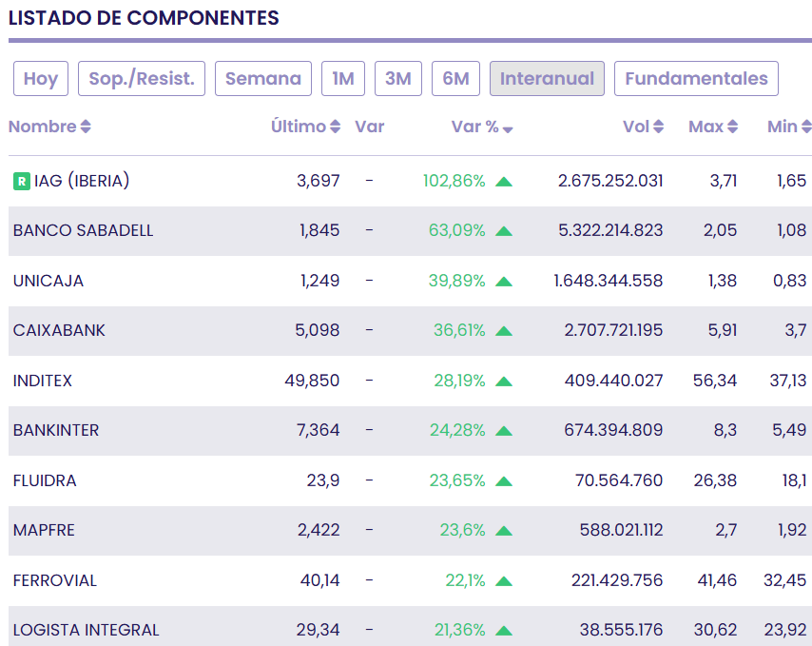
Task: Select the Semana period tab
Action: point(263,79)
